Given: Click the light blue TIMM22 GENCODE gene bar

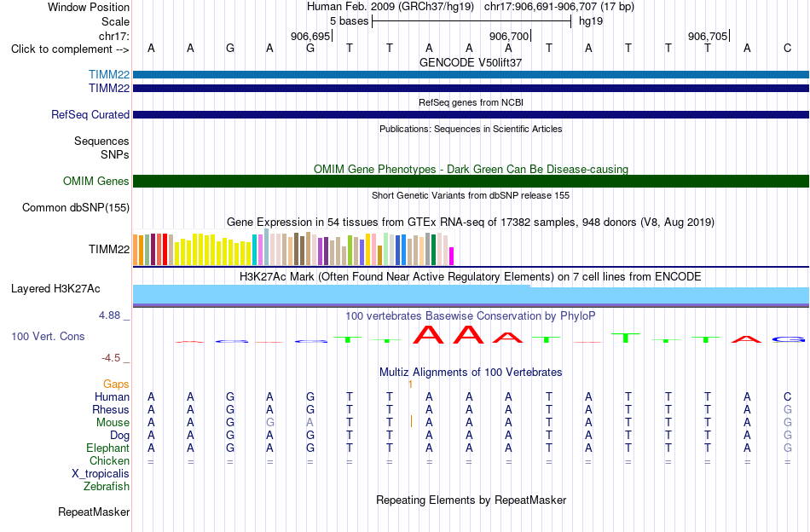Looking at the screenshot, I should click(x=472, y=74).
